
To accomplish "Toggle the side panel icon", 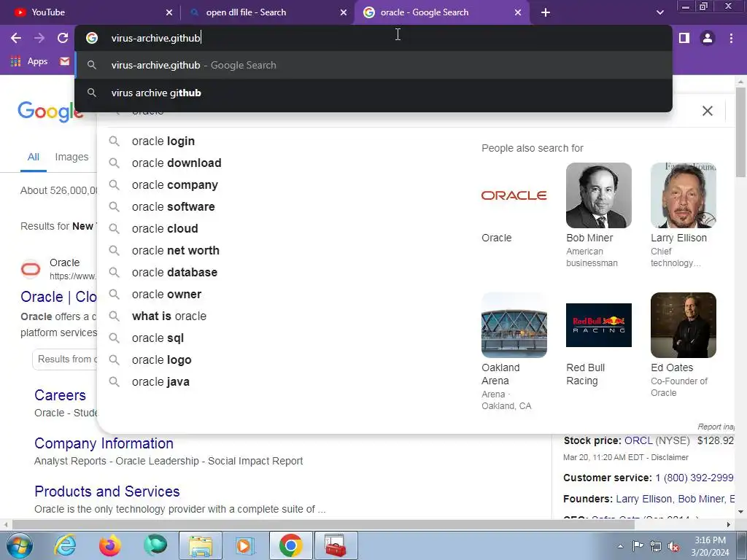I will click(684, 38).
